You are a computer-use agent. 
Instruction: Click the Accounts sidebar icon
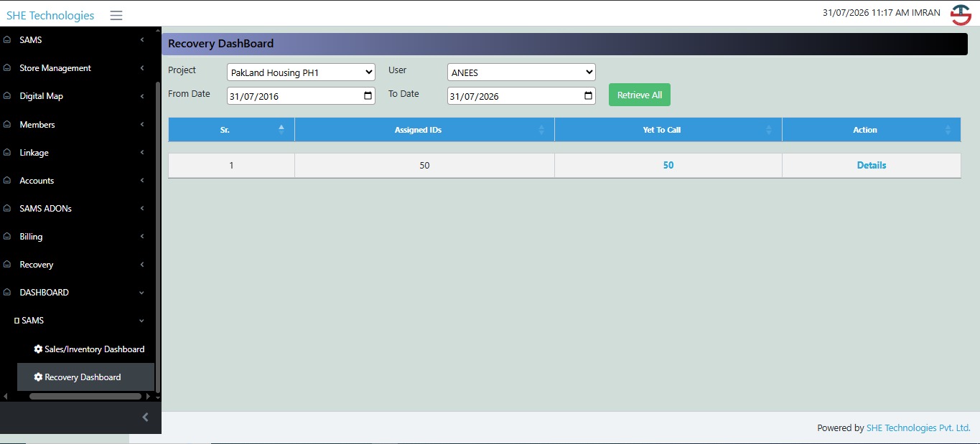point(7,181)
